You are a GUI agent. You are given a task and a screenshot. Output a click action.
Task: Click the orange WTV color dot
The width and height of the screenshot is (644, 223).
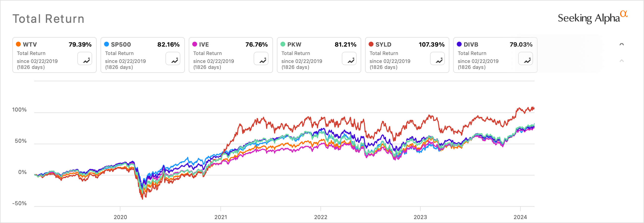[x=18, y=44]
